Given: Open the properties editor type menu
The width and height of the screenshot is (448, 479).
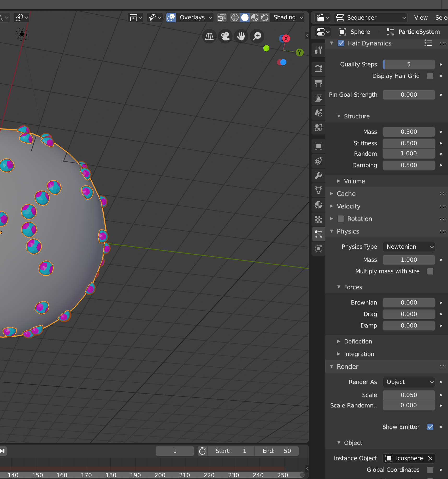Looking at the screenshot, I should click(x=323, y=32).
